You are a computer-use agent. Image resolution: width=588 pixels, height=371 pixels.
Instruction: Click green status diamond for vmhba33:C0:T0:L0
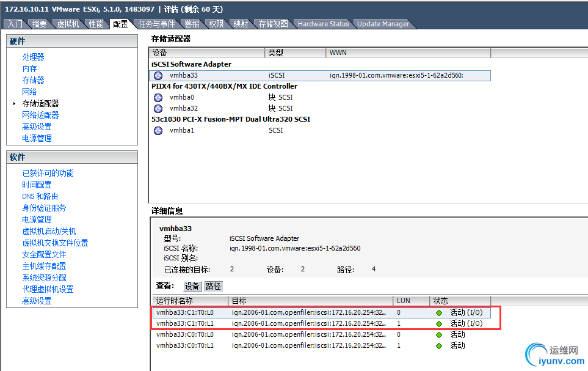point(439,335)
